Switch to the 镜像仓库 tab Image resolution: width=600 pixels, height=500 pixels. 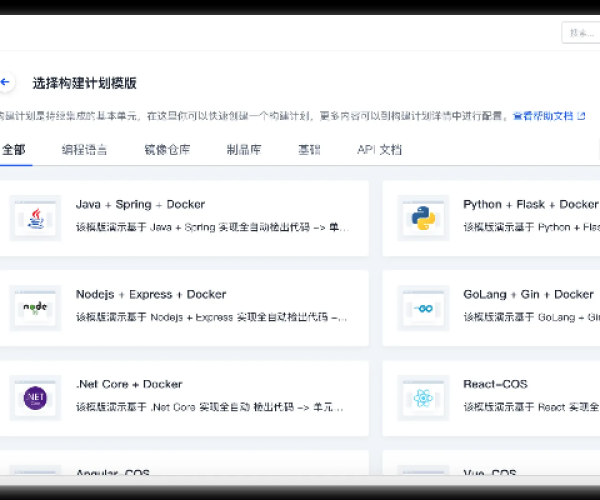click(x=166, y=150)
